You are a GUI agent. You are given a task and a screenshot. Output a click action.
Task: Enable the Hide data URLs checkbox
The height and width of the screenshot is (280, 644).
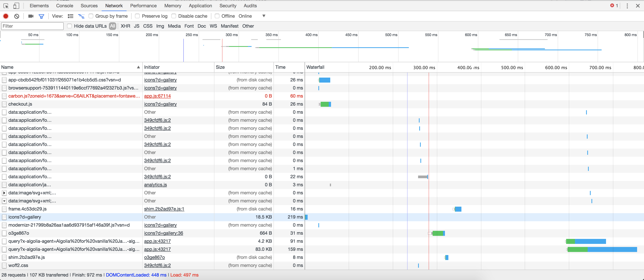[x=69, y=26]
